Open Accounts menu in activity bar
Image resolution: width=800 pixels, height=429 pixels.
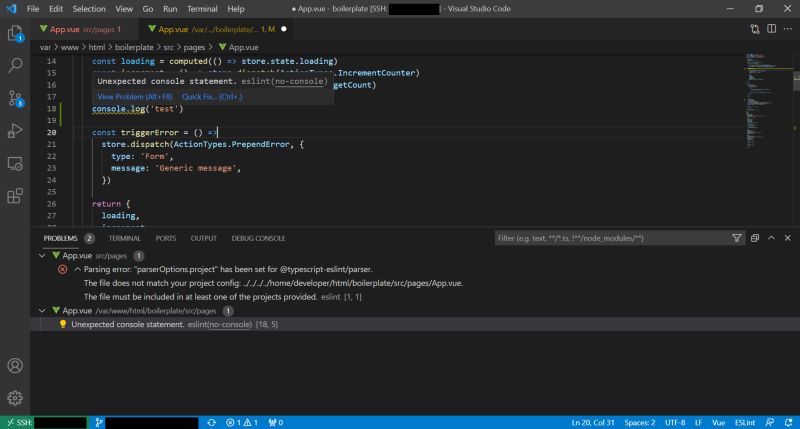15,366
